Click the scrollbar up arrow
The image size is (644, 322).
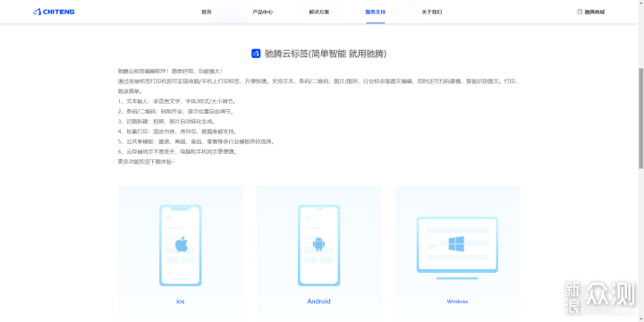point(640,3)
